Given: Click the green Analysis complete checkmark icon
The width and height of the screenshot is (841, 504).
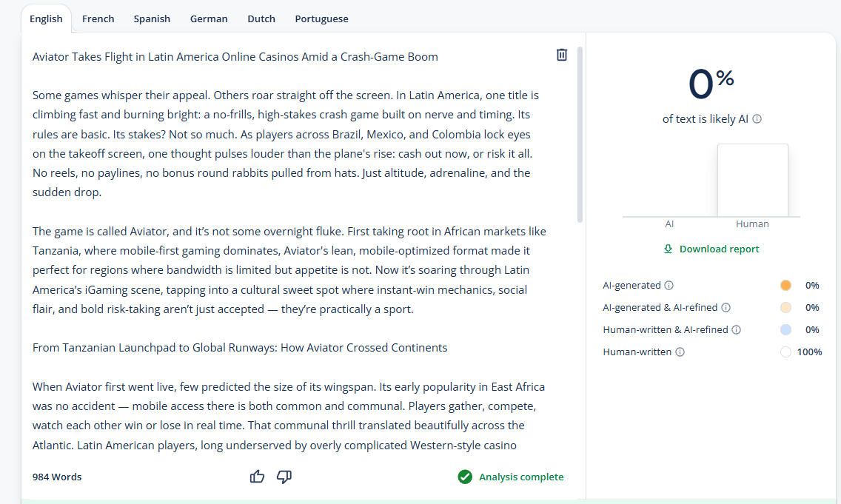Looking at the screenshot, I should [x=465, y=477].
